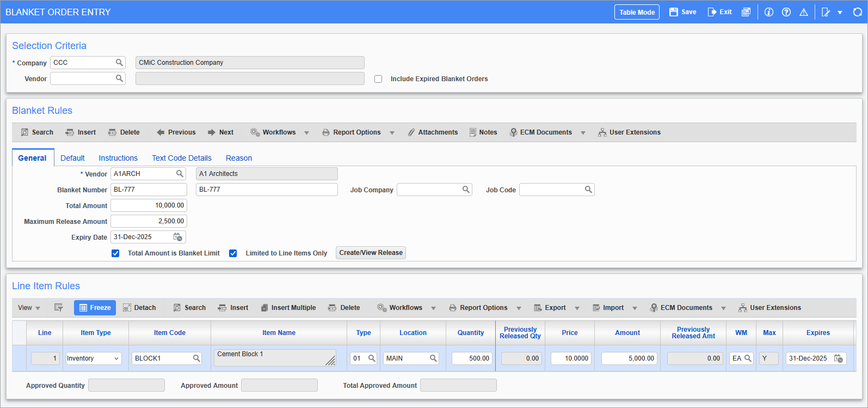Open the Job Company lookup magnifier
The height and width of the screenshot is (408, 868).
coord(466,190)
